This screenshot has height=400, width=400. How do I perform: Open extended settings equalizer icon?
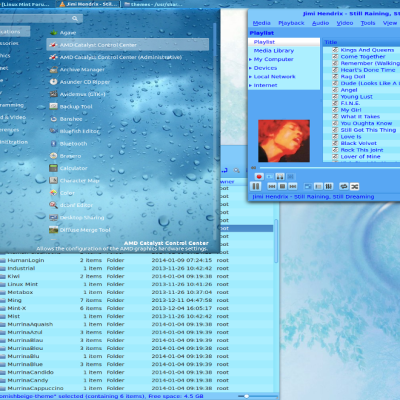[329, 186]
